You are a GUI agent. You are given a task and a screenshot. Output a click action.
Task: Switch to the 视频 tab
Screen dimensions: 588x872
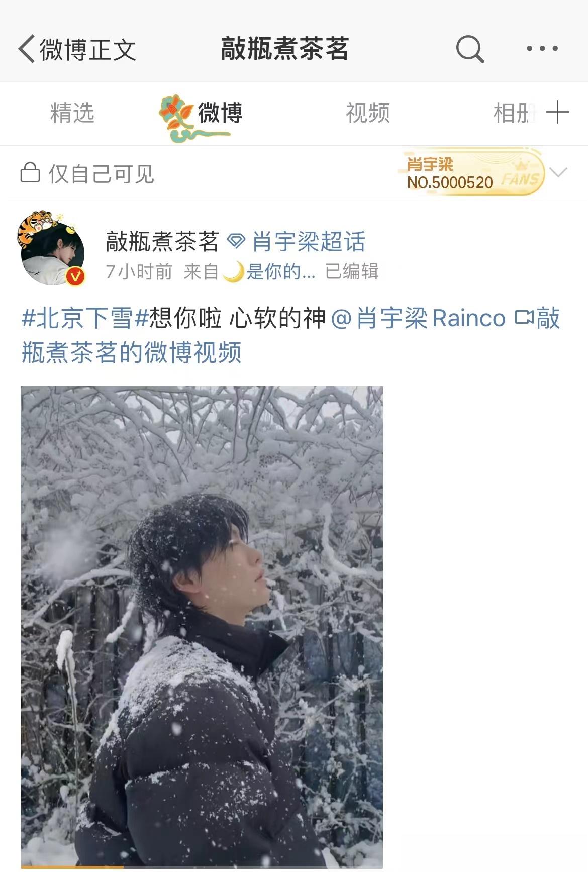pyautogui.click(x=368, y=113)
